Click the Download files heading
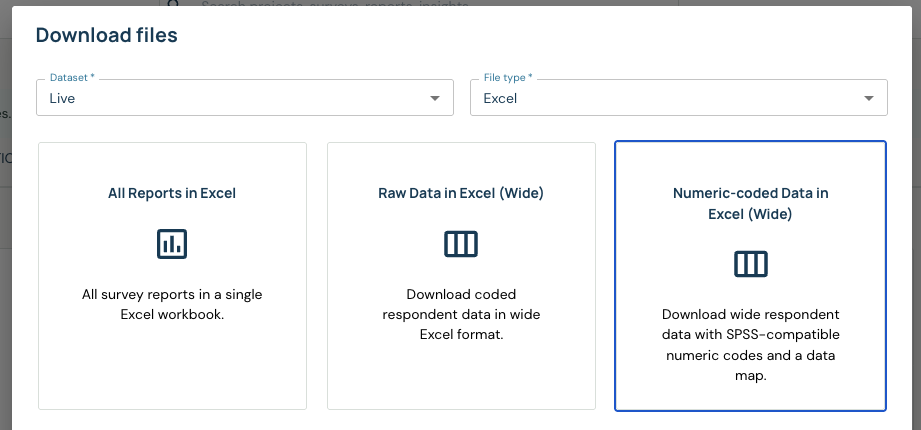 (x=106, y=35)
